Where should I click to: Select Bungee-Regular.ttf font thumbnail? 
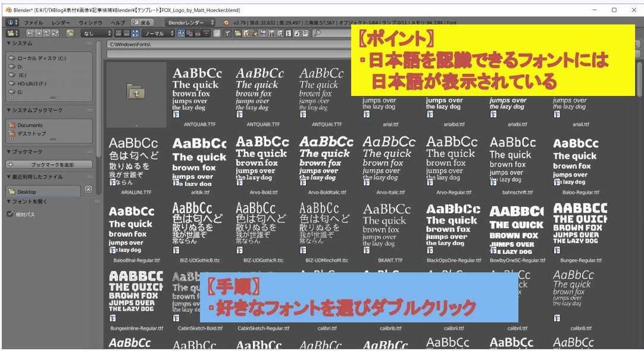click(x=580, y=232)
